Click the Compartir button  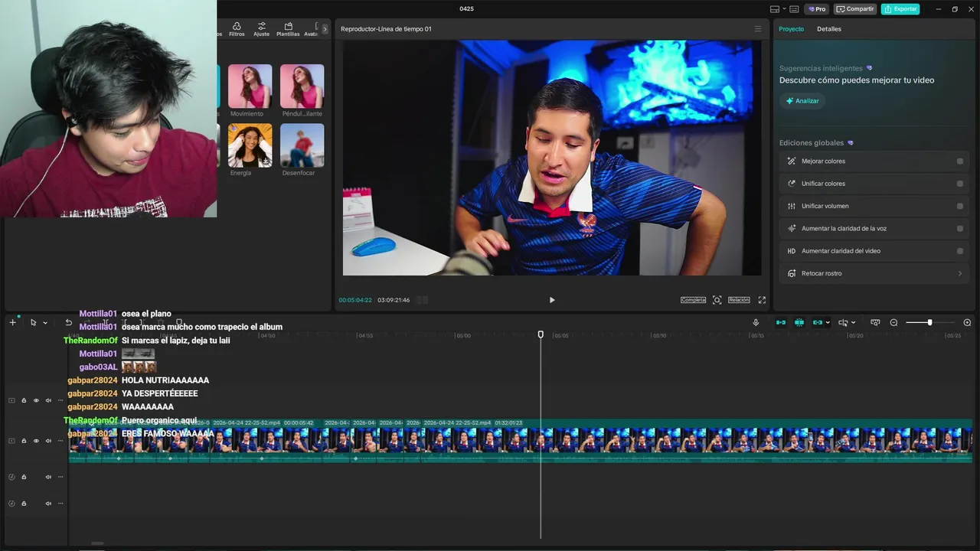coord(855,9)
